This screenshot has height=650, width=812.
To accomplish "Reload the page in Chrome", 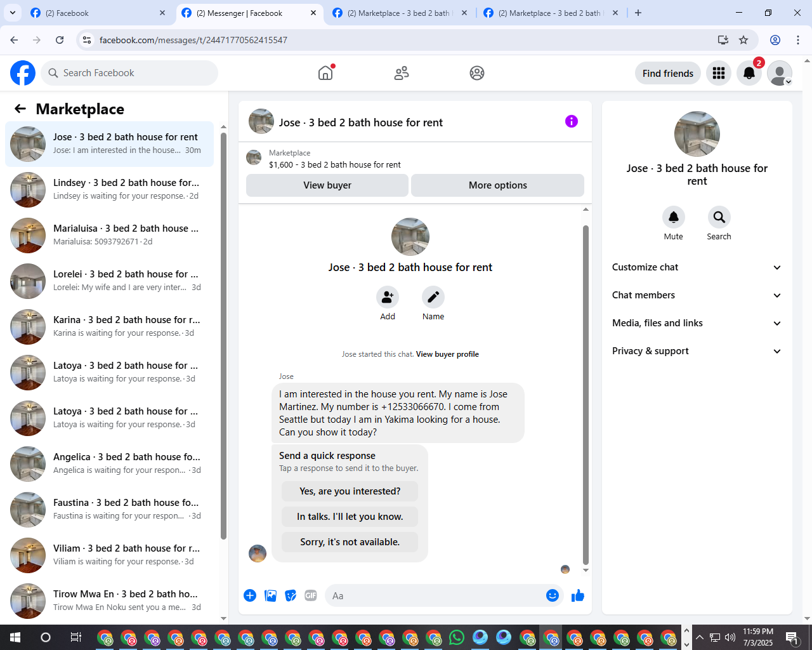I will 60,40.
